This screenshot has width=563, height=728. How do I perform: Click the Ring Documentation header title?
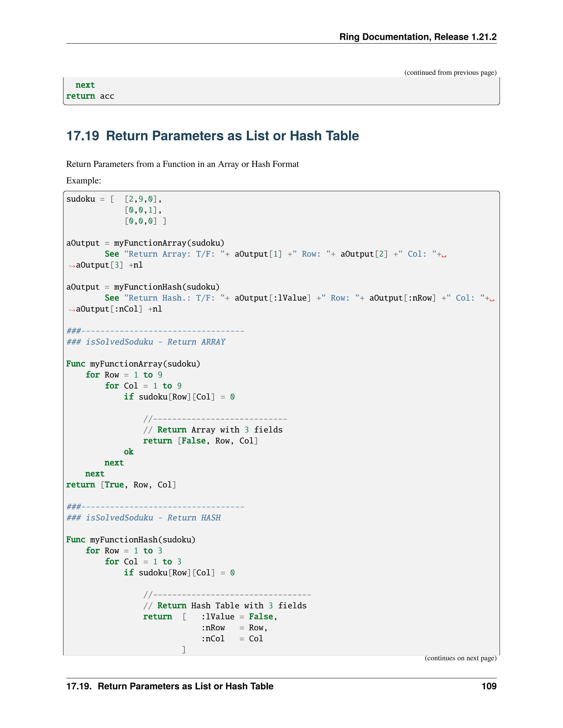click(x=418, y=37)
